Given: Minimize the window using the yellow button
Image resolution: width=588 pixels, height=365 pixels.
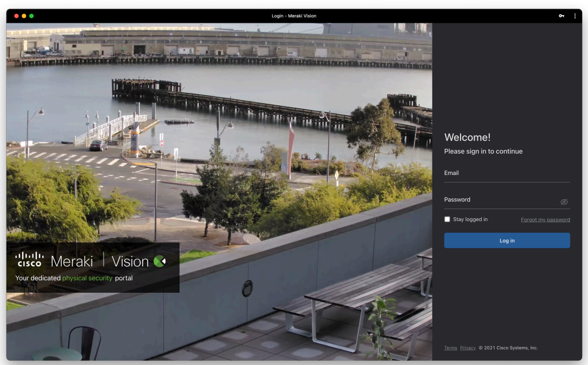Looking at the screenshot, I should click(24, 16).
